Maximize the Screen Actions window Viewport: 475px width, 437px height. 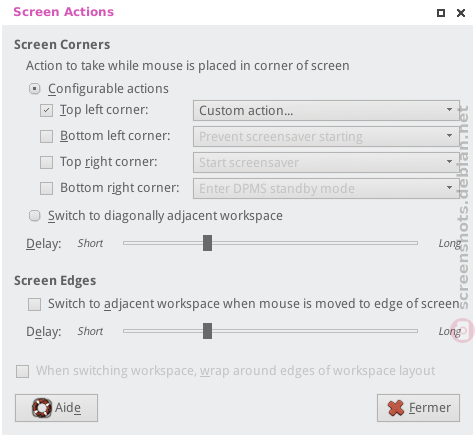(441, 13)
